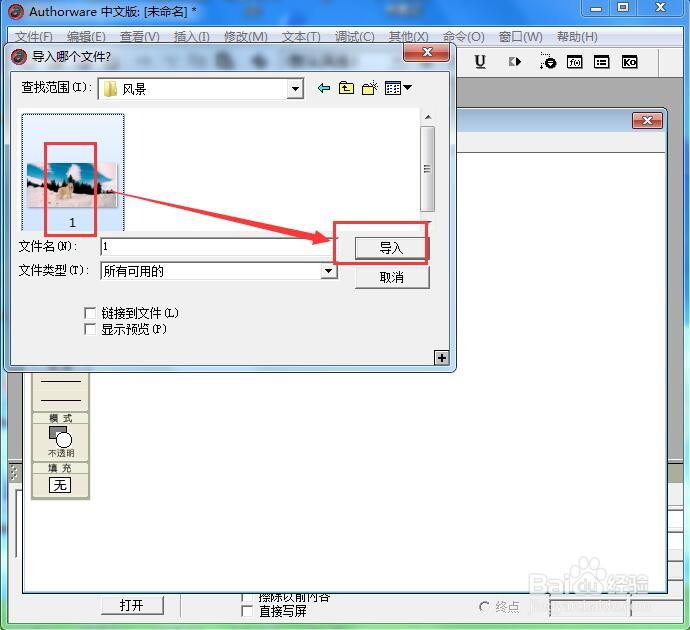Click the Cancel (取消) button
Image resolution: width=690 pixels, height=630 pixels.
pos(392,277)
